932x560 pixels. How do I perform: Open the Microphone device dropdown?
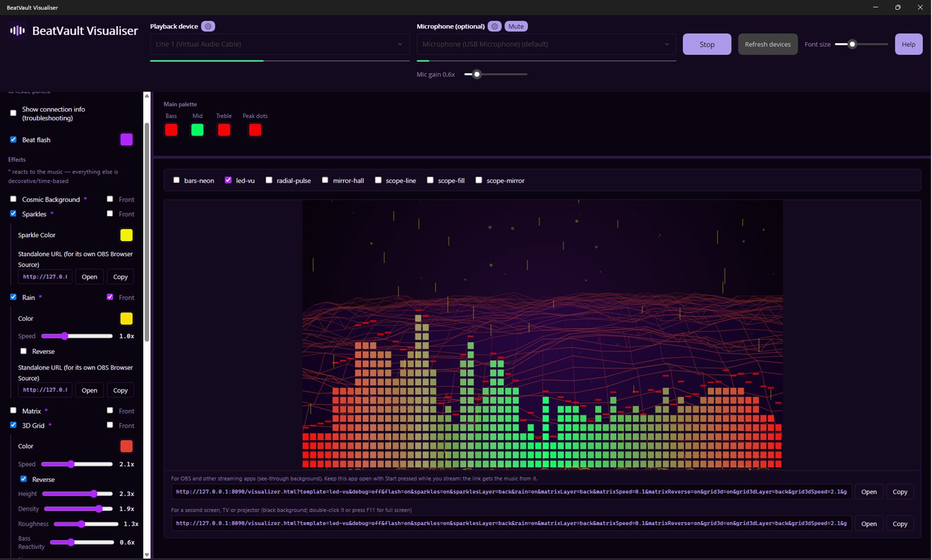(x=546, y=44)
